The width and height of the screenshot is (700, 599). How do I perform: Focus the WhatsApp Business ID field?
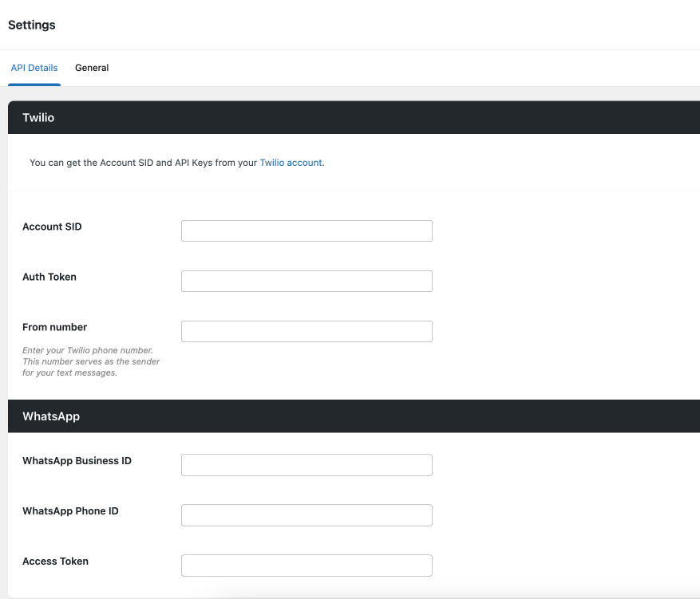point(306,465)
